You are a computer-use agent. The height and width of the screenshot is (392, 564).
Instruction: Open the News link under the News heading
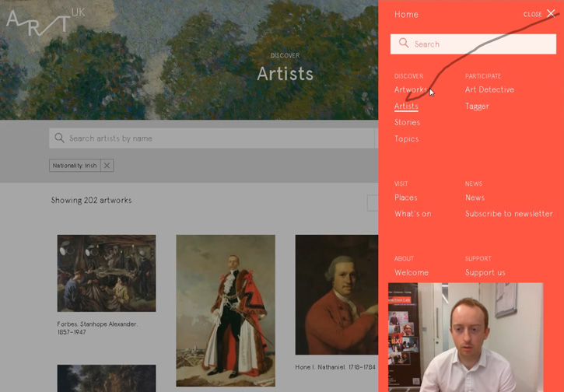(x=475, y=198)
